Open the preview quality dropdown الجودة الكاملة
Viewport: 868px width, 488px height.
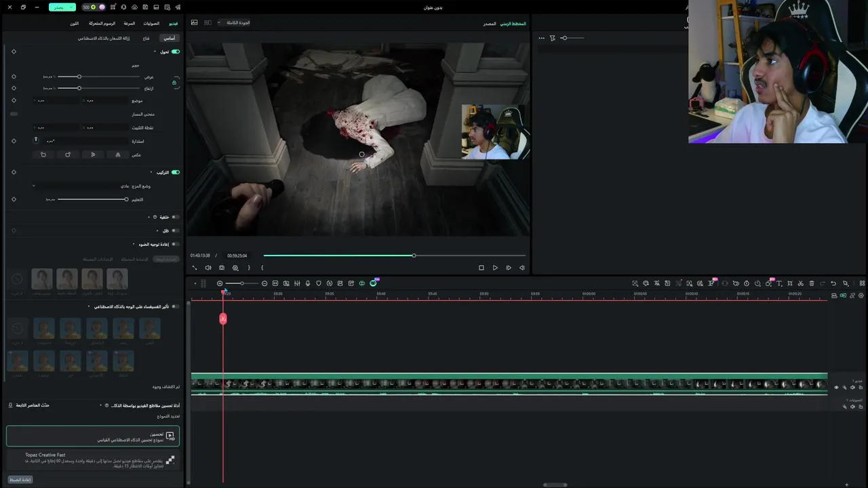(235, 23)
